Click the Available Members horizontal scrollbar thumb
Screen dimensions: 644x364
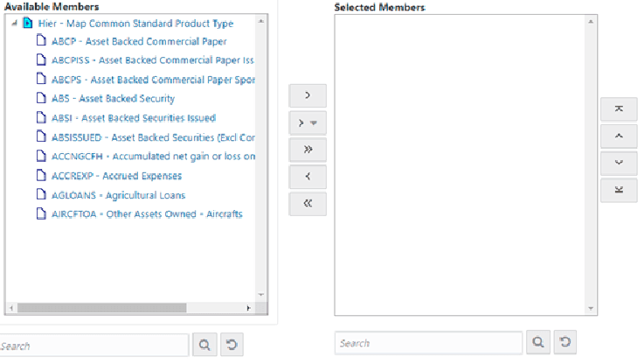tap(102, 308)
